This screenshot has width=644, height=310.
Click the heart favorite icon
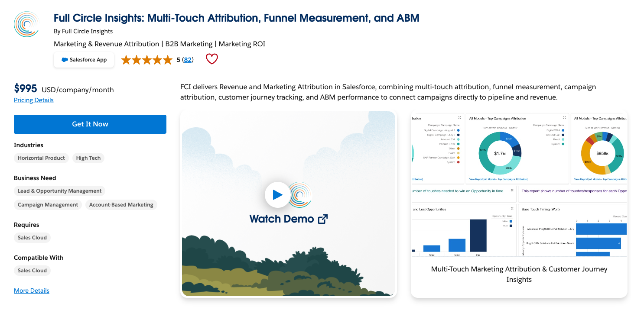coord(211,59)
